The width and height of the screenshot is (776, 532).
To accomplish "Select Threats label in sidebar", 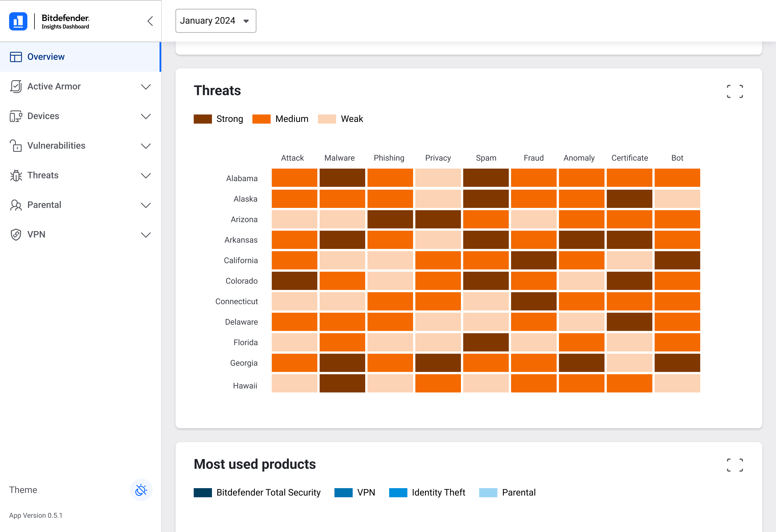I will pyautogui.click(x=43, y=175).
